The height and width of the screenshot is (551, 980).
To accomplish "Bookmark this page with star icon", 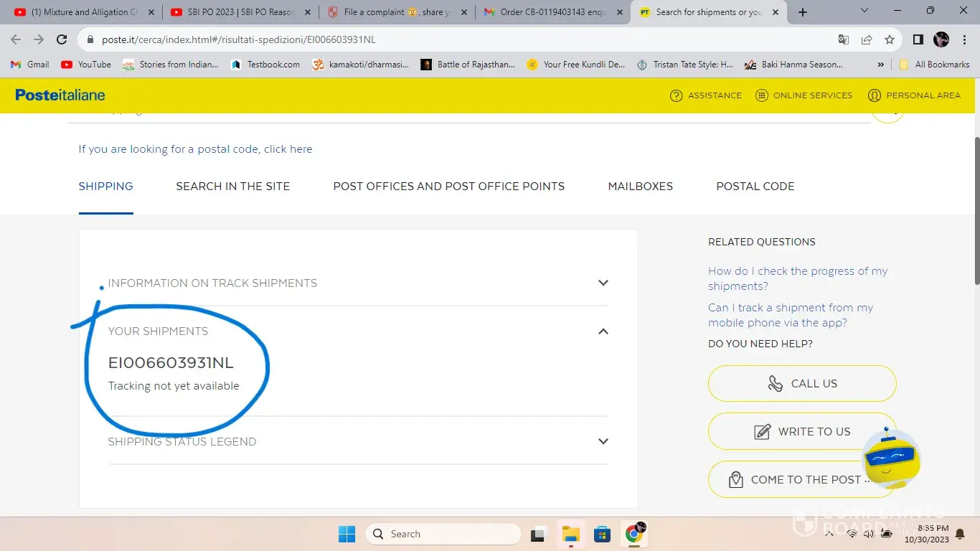I will (890, 40).
